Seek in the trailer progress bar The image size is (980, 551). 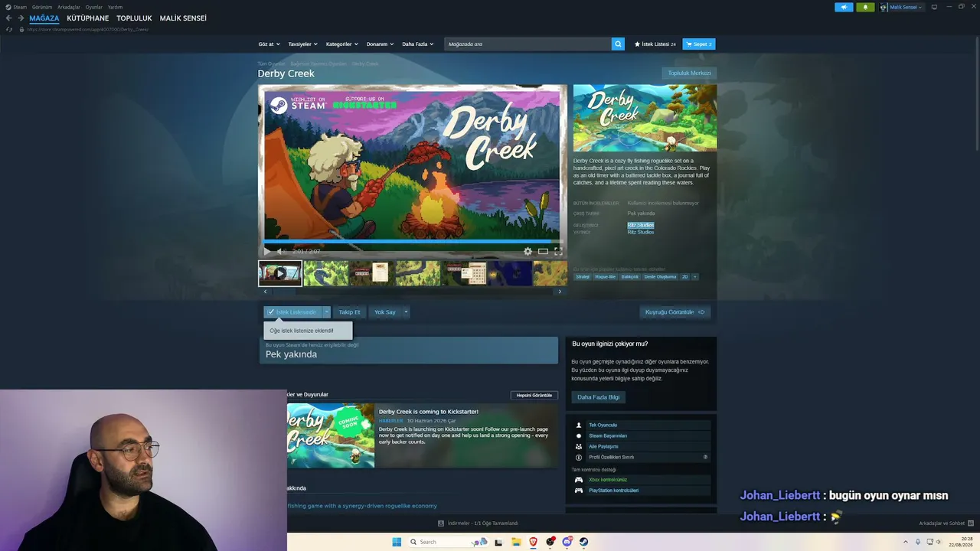(412, 241)
